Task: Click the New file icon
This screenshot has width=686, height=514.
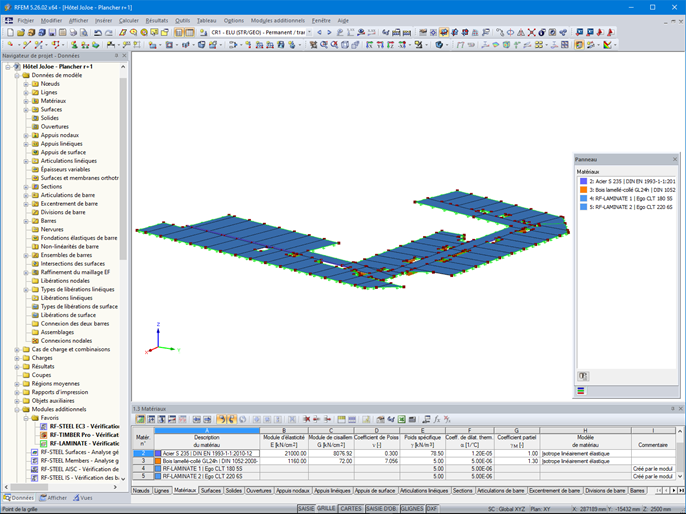Action: pos(10,32)
